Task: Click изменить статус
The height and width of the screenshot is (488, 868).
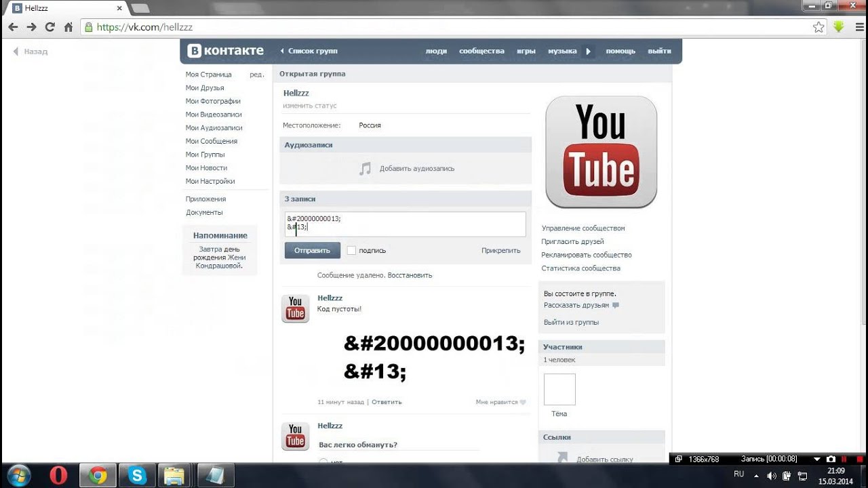Action: [310, 106]
